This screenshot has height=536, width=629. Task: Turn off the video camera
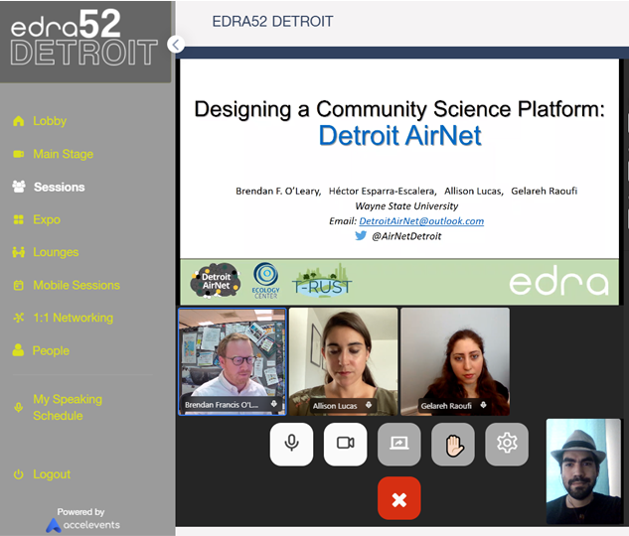click(345, 444)
